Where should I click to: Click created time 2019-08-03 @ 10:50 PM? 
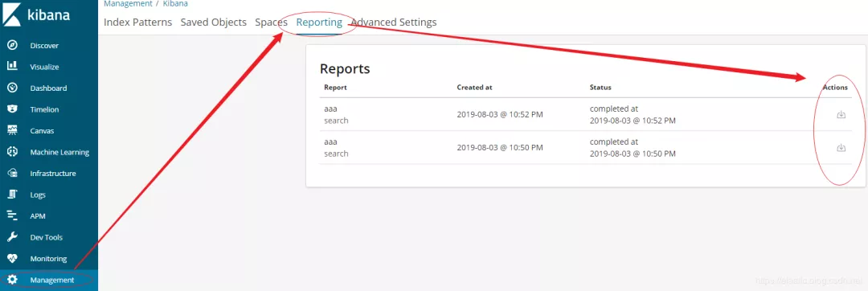pos(500,148)
